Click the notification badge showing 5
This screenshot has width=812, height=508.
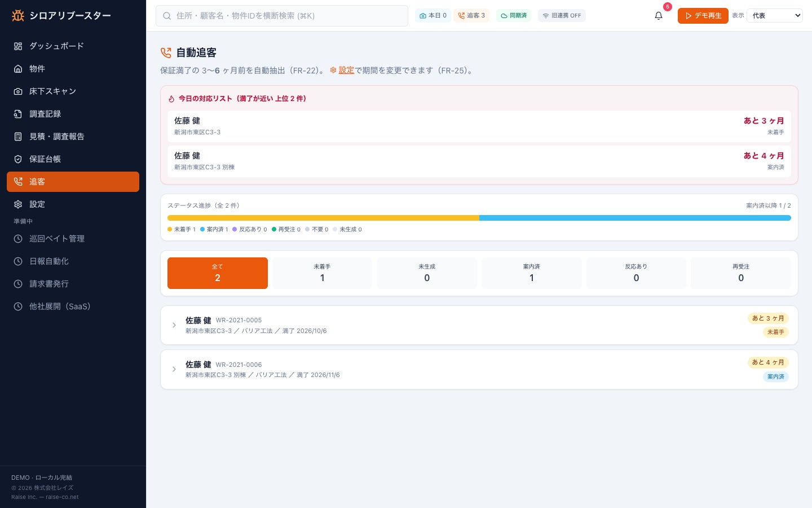668,7
